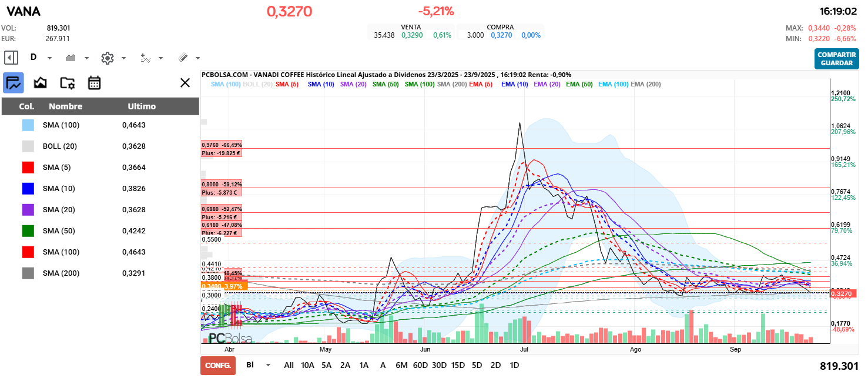This screenshot has height=378, width=868.
Task: Click the purple SMA (20) color swatch
Action: click(x=28, y=210)
